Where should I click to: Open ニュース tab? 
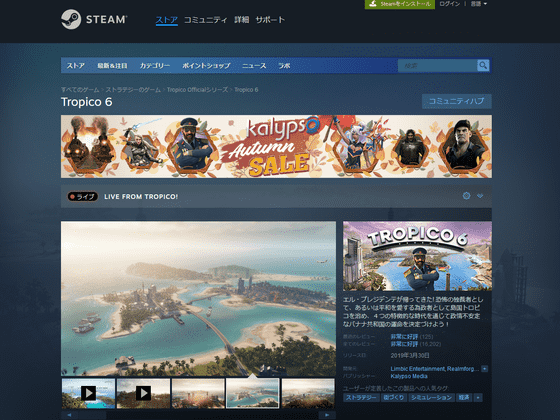[254, 66]
